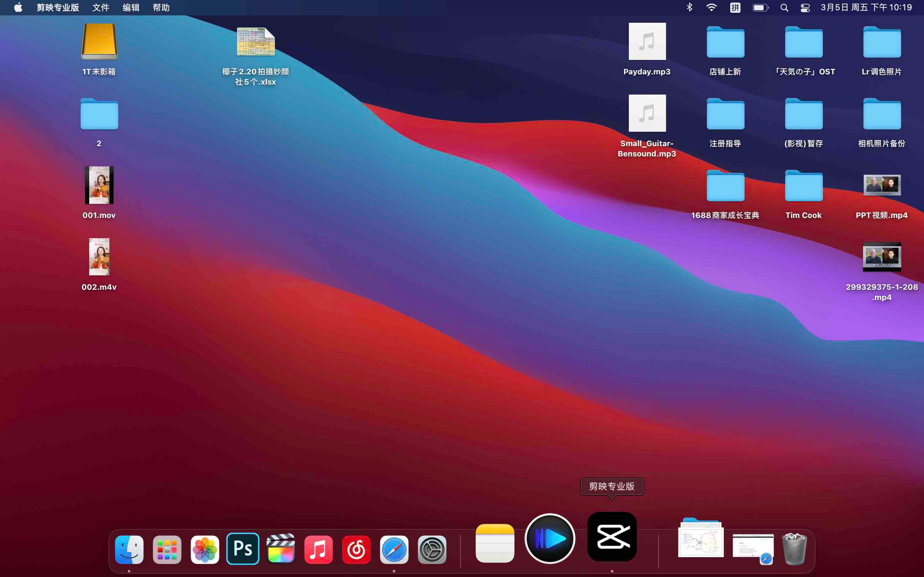Launch Photoshop from the dock

point(243,549)
